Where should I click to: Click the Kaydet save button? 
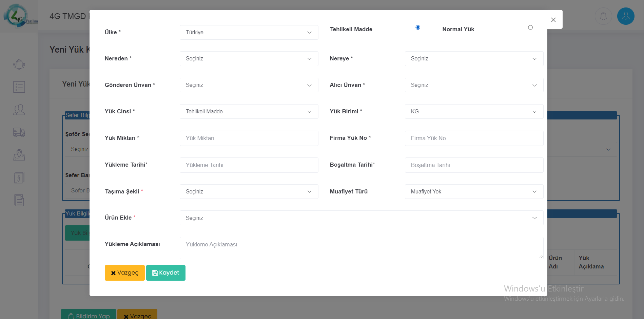click(x=166, y=273)
